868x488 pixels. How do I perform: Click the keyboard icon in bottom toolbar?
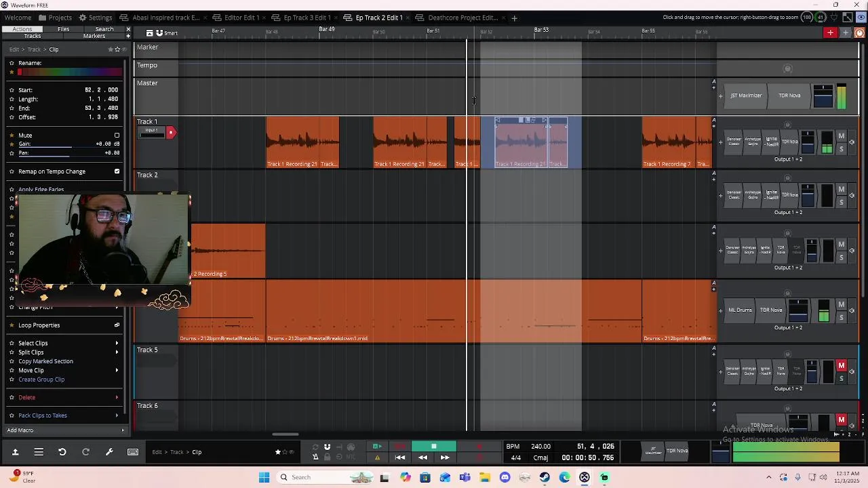point(133,452)
